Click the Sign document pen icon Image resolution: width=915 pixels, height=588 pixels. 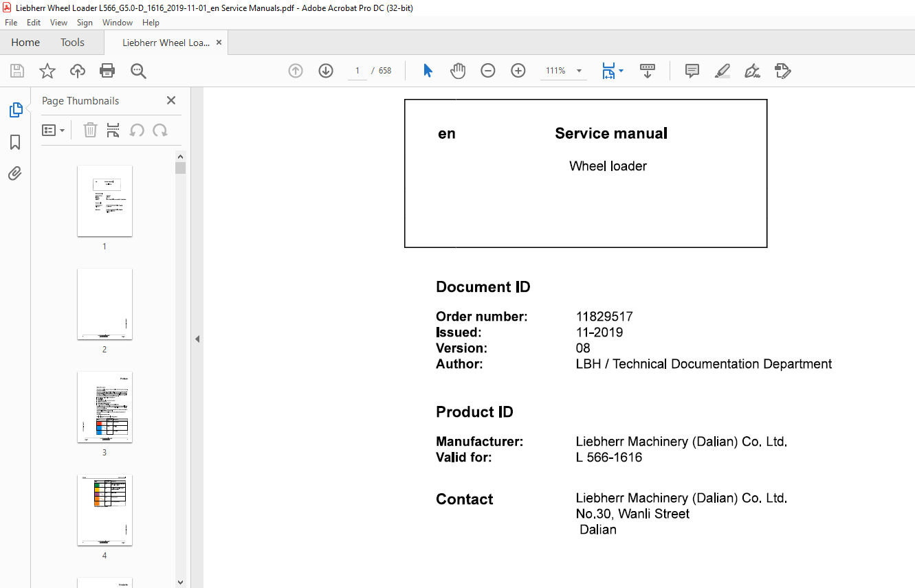(x=752, y=71)
